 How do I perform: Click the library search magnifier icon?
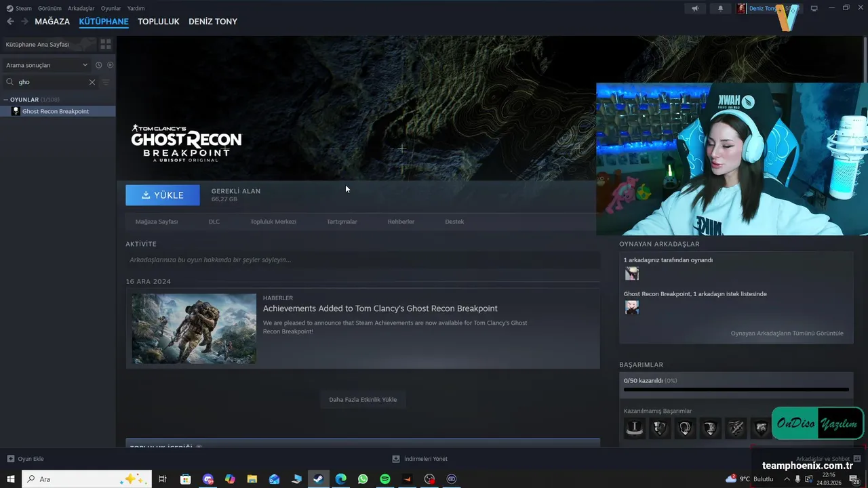tap(9, 82)
